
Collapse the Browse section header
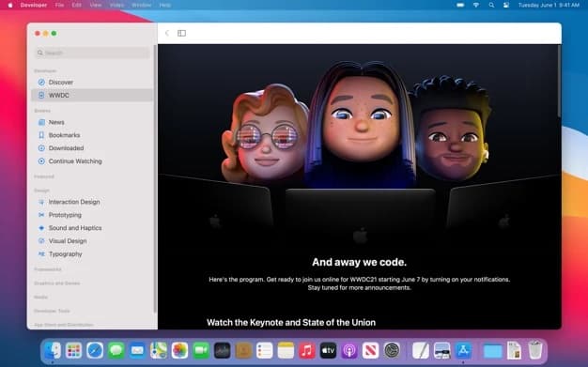42,111
